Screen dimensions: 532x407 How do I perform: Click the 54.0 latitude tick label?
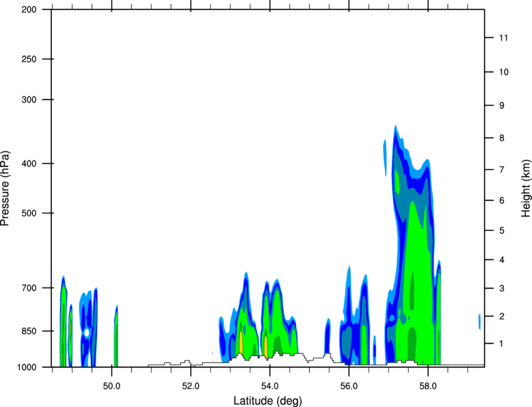tap(270, 386)
